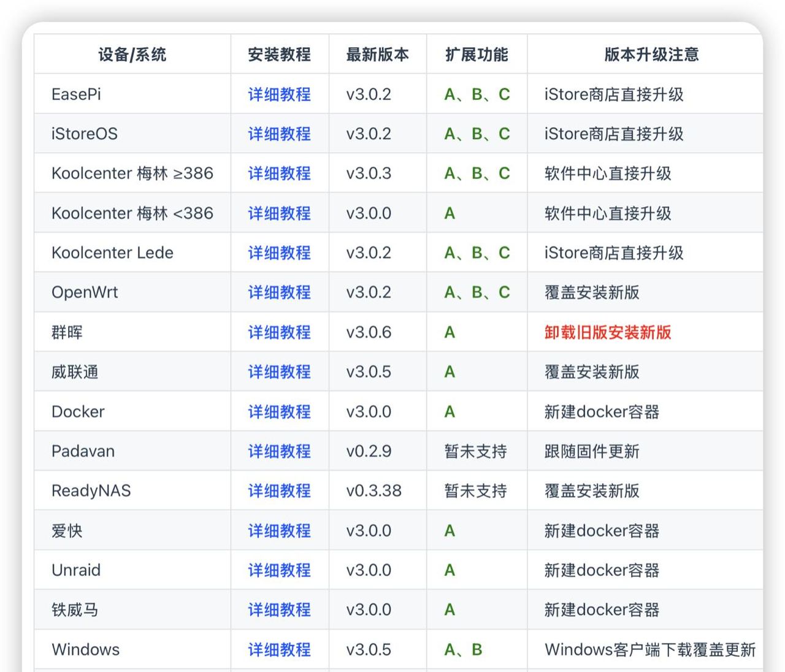Open 详细教程 for Koolcenter 梅林 <386
Viewport: 785px width, 672px height.
point(279,213)
